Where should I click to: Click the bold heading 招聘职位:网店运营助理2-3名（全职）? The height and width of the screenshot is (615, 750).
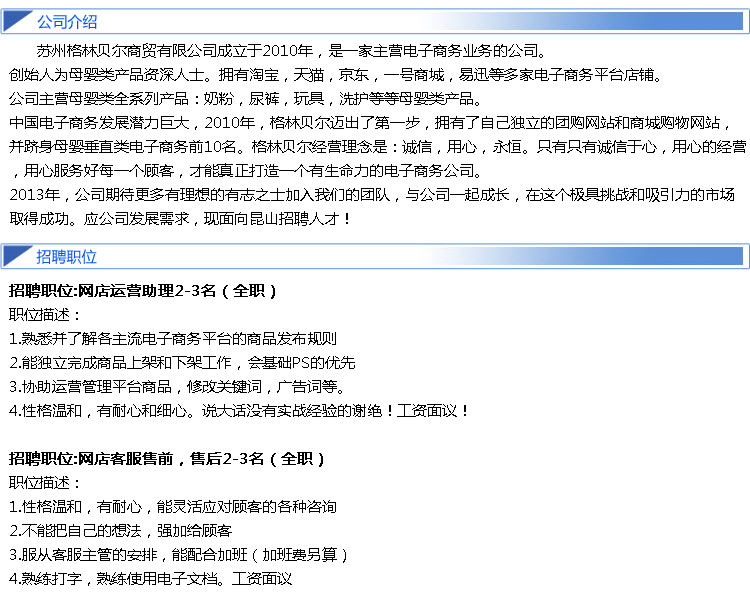(143, 290)
